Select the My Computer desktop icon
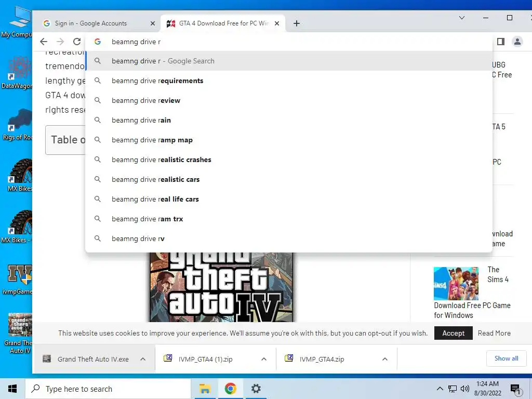The width and height of the screenshot is (532, 399). pos(17,22)
